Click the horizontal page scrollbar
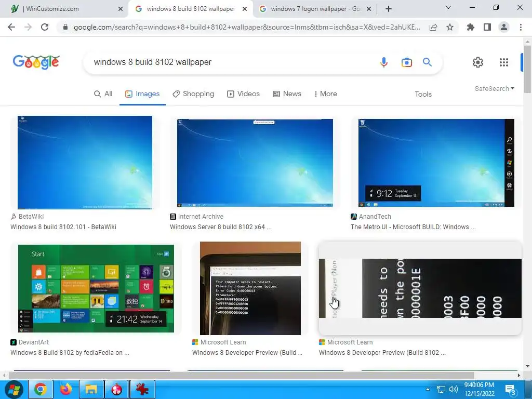The width and height of the screenshot is (532, 399). coord(241,375)
